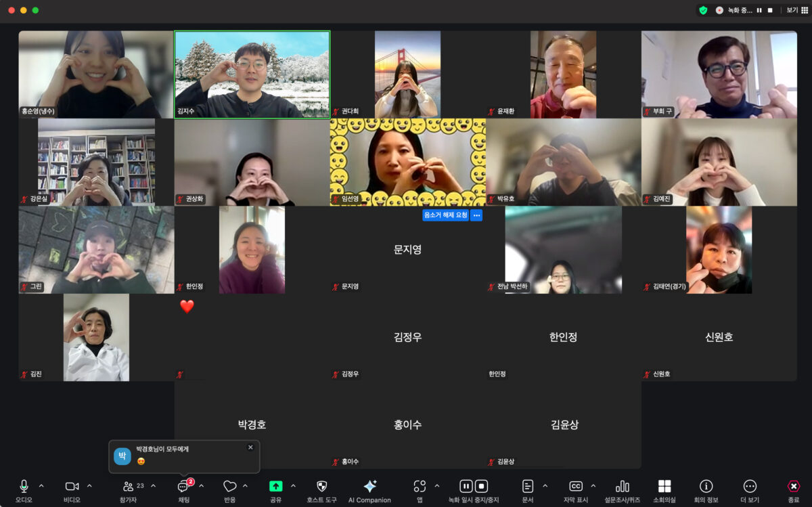The image size is (812, 507).
Task: Open the 더 보기 more menu
Action: 750,486
